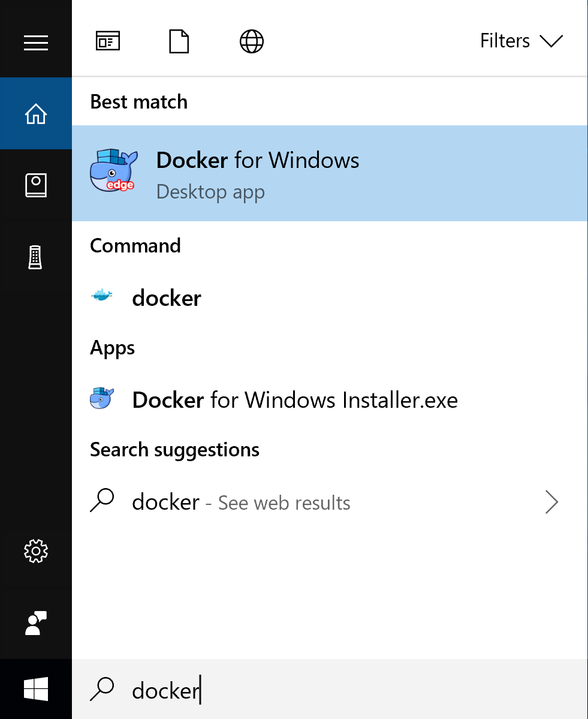This screenshot has height=719, width=588.
Task: Click the feedback person icon
Action: point(35,623)
